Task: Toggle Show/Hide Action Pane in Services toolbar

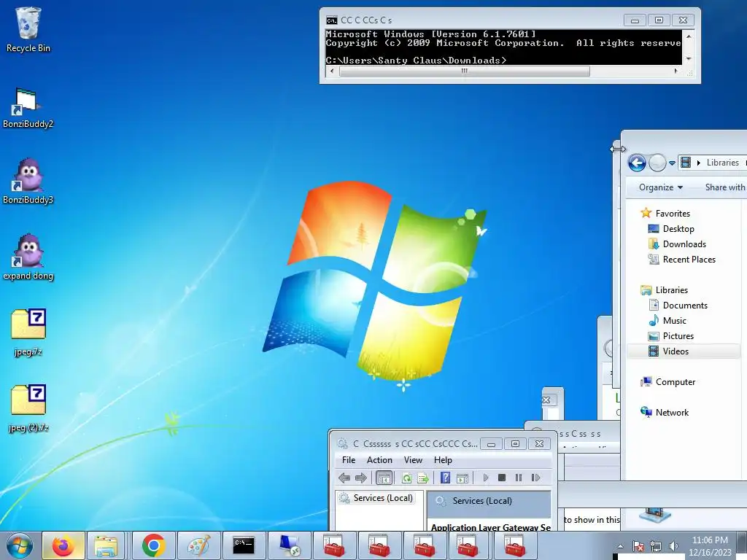Action: click(462, 478)
